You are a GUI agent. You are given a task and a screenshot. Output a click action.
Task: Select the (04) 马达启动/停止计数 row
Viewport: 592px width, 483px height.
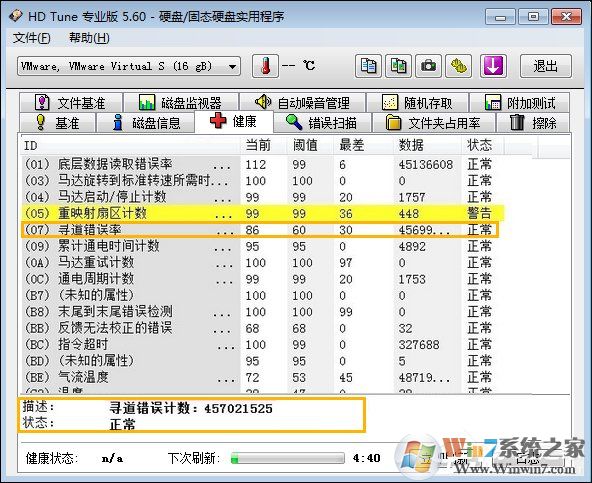(262, 197)
